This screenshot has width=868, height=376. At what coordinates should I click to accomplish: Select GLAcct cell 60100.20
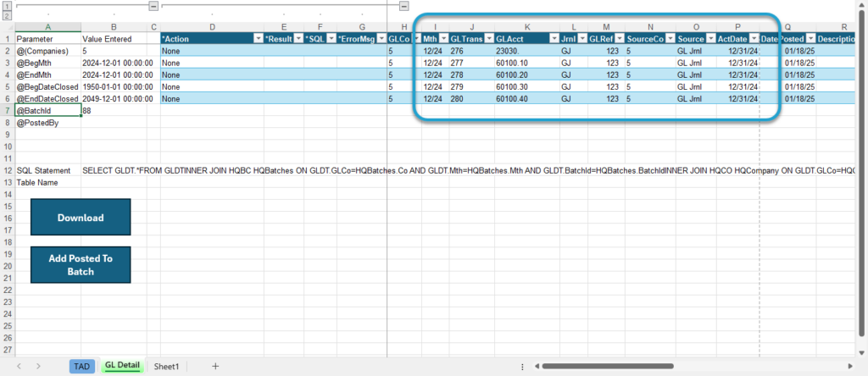click(x=527, y=75)
